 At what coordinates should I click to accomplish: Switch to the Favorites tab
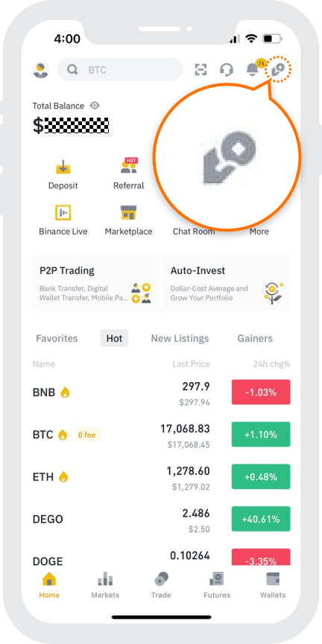[x=57, y=339]
